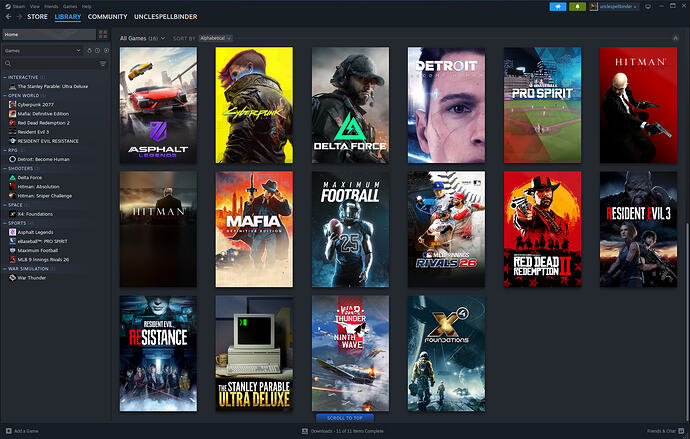Click the Home button in sidebar
690x439 pixels.
49,34
